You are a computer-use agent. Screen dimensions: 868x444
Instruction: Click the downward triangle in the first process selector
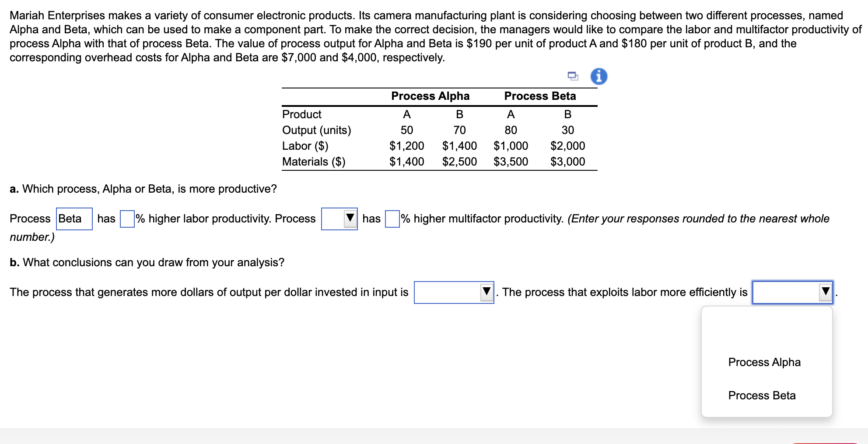click(x=350, y=218)
